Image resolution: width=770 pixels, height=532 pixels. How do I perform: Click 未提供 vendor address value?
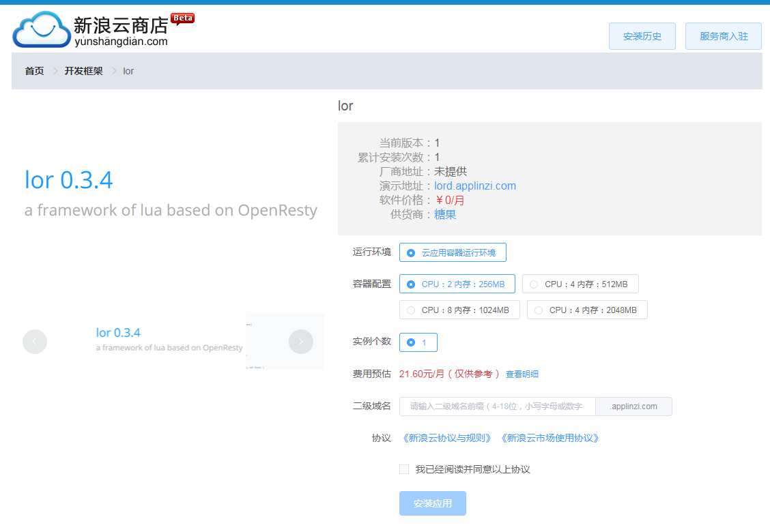coord(451,172)
